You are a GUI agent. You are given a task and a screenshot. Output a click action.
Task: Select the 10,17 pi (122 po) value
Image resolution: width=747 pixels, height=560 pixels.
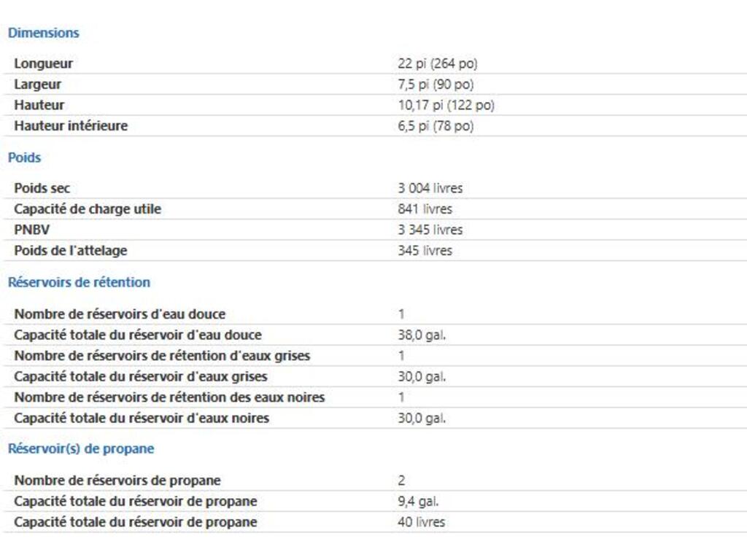pyautogui.click(x=446, y=105)
